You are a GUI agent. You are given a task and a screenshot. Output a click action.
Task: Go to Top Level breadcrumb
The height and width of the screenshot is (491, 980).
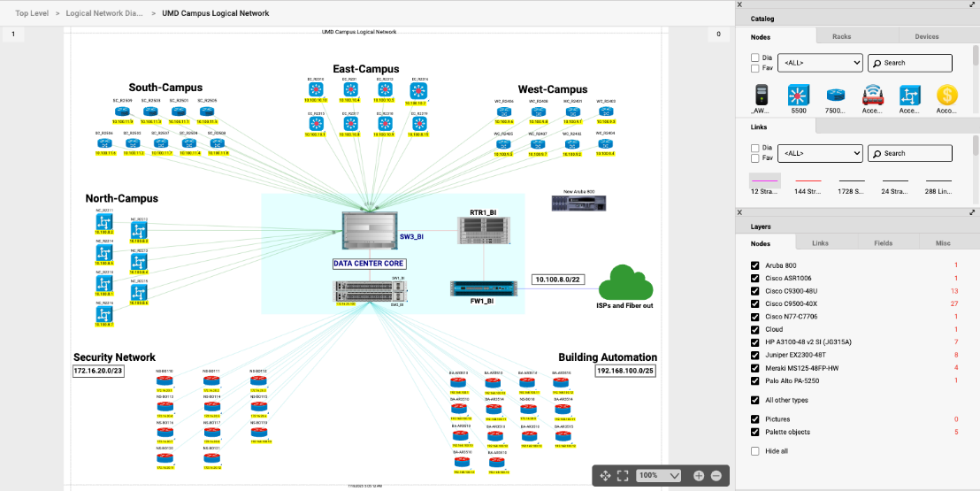[31, 13]
